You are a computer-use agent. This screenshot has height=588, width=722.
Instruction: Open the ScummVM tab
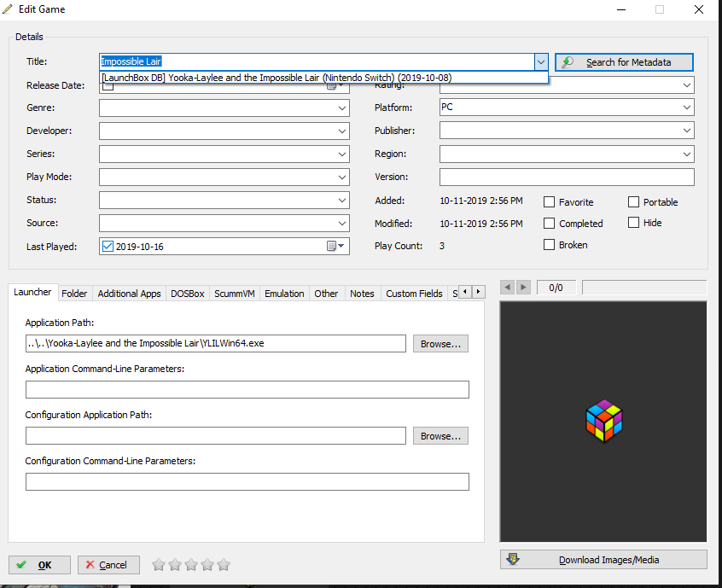(235, 294)
